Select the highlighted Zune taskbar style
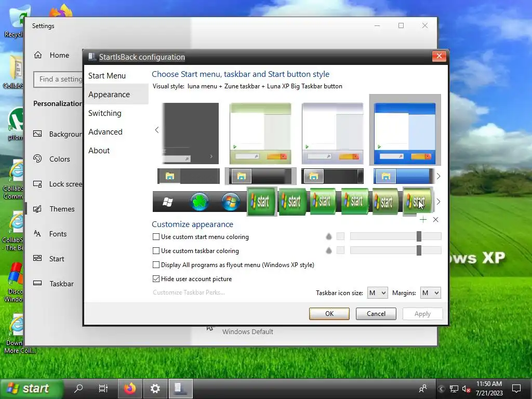Viewport: 532px width, 399px height. (260, 177)
